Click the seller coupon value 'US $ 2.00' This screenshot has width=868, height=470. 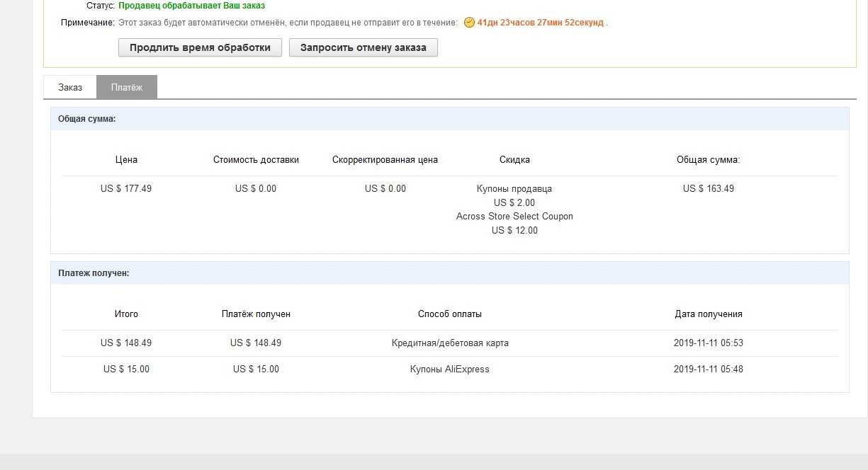tap(514, 202)
